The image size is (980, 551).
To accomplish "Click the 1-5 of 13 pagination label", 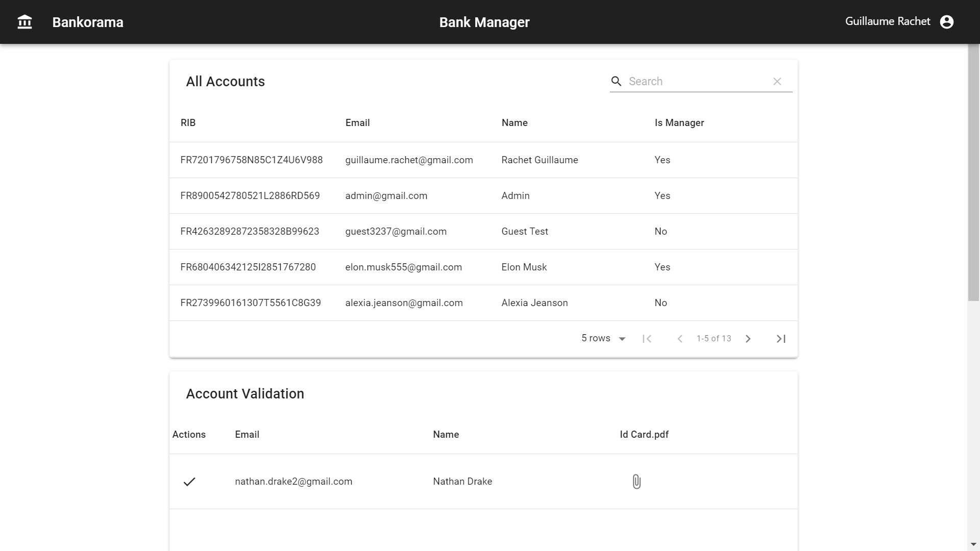I will pos(714,338).
